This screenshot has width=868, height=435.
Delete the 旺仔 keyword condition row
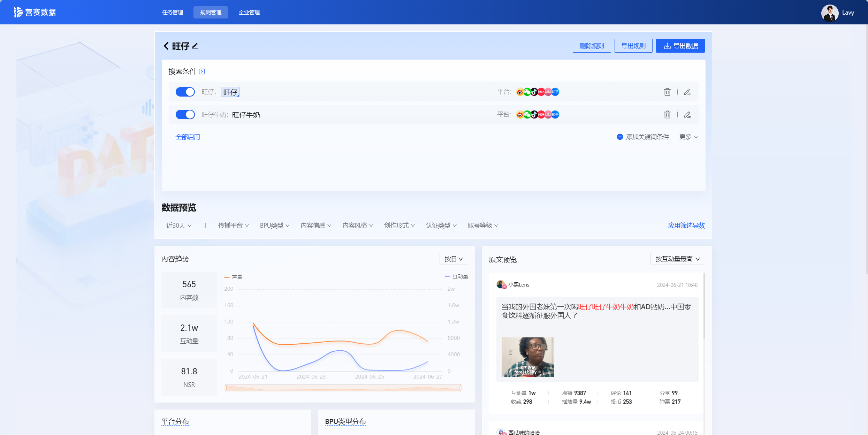tap(667, 92)
